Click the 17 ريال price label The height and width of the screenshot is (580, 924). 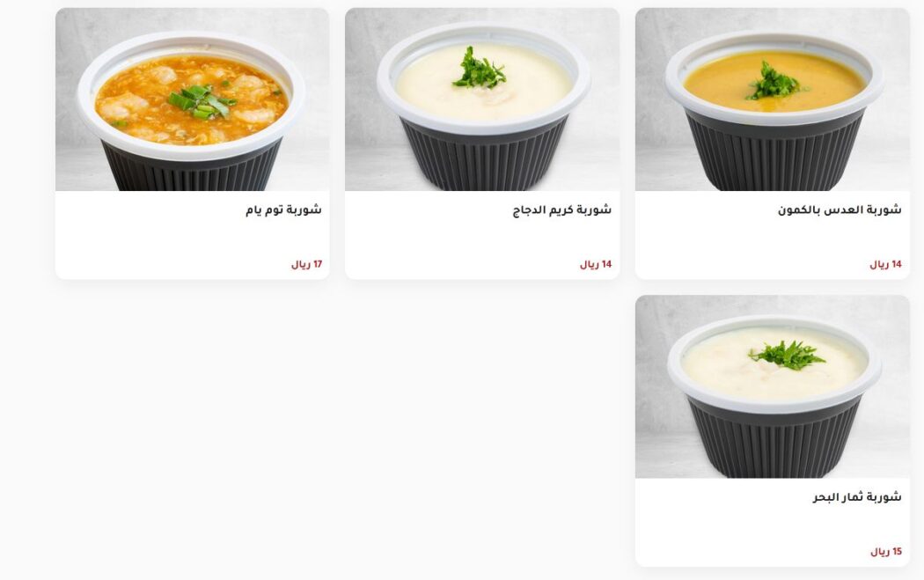coord(306,265)
